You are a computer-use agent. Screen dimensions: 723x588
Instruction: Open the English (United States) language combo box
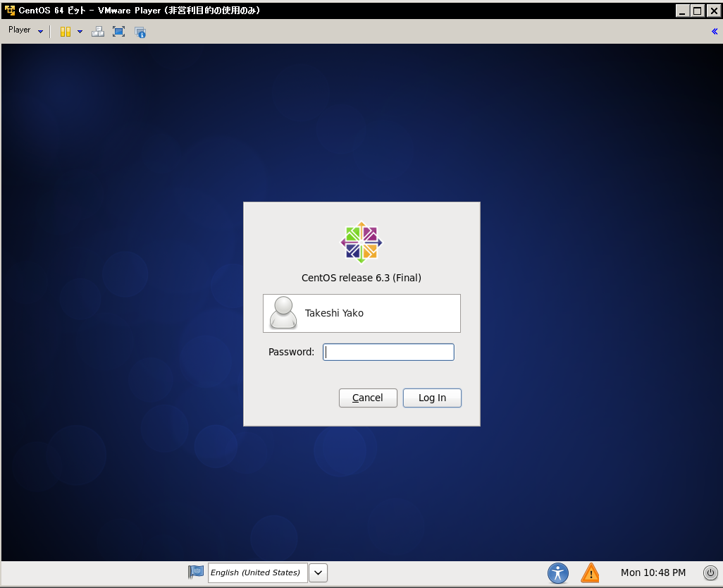point(258,572)
